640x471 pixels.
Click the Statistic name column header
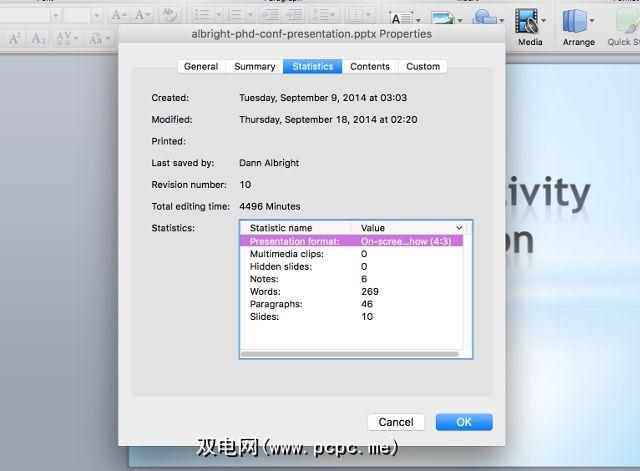pos(297,228)
